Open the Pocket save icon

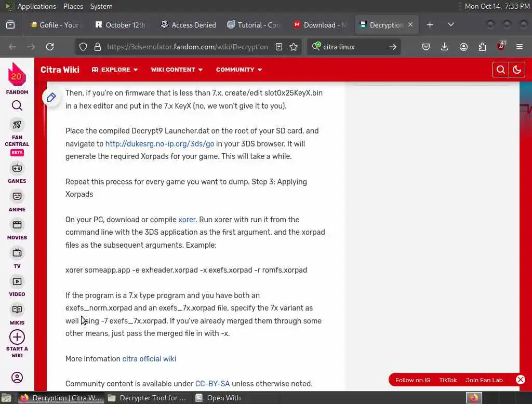coord(426,47)
